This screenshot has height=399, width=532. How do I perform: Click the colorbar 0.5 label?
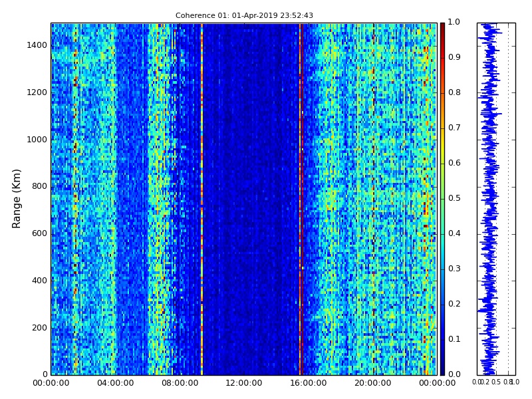454,198
